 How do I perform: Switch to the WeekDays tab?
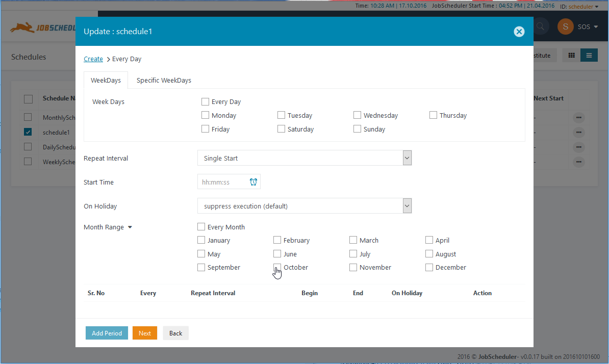click(106, 81)
